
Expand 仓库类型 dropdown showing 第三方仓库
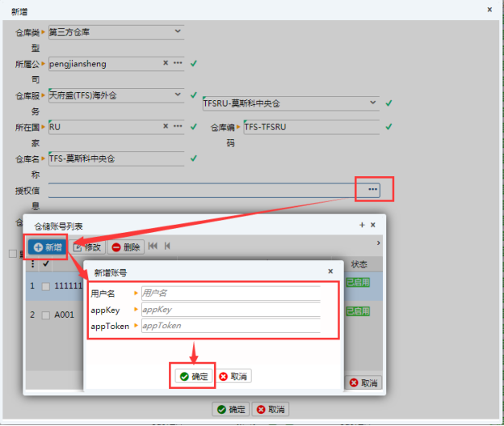pyautogui.click(x=178, y=32)
